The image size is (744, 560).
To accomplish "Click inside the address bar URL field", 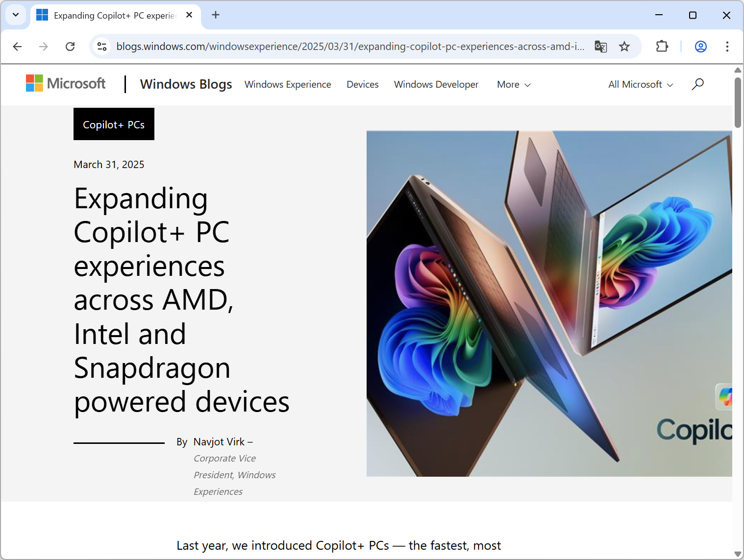I will (x=343, y=47).
